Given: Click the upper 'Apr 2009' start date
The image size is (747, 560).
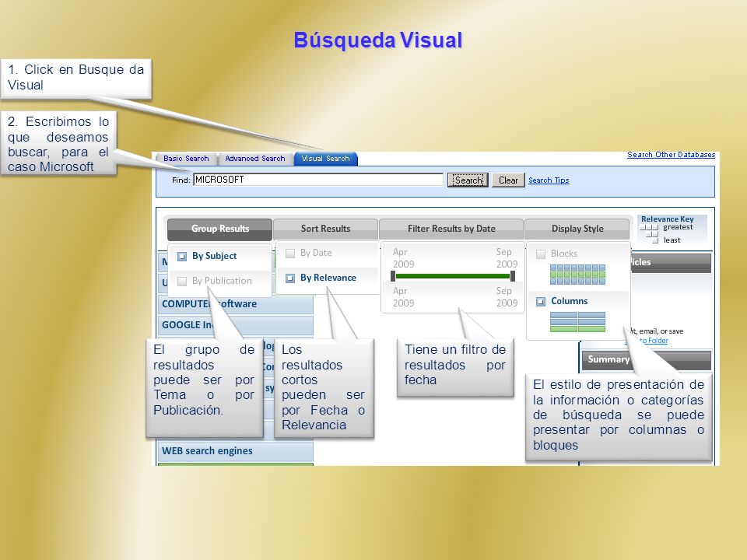Looking at the screenshot, I should pos(403,257).
